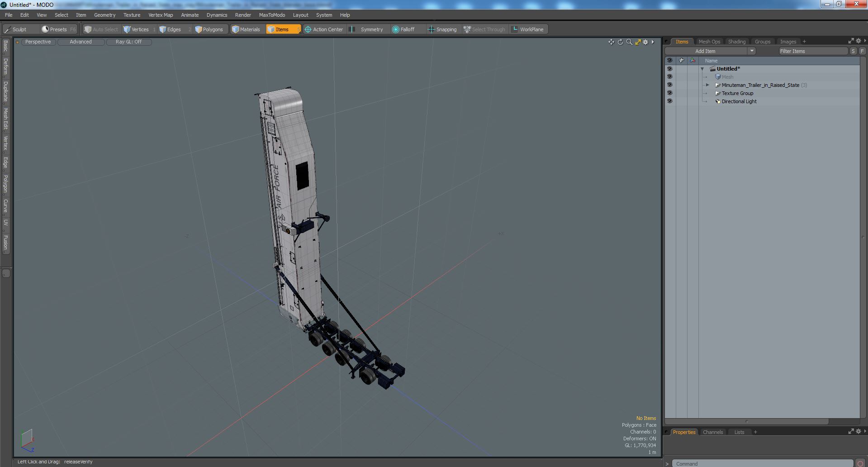Toggle visibility of Untitled scene
The height and width of the screenshot is (467, 868).
[x=669, y=69]
